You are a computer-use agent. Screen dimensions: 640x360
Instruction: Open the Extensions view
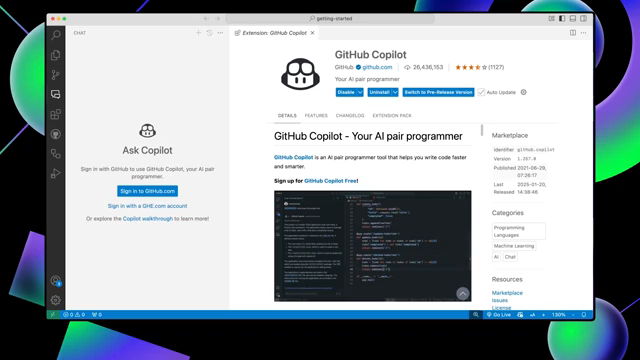[x=56, y=114]
